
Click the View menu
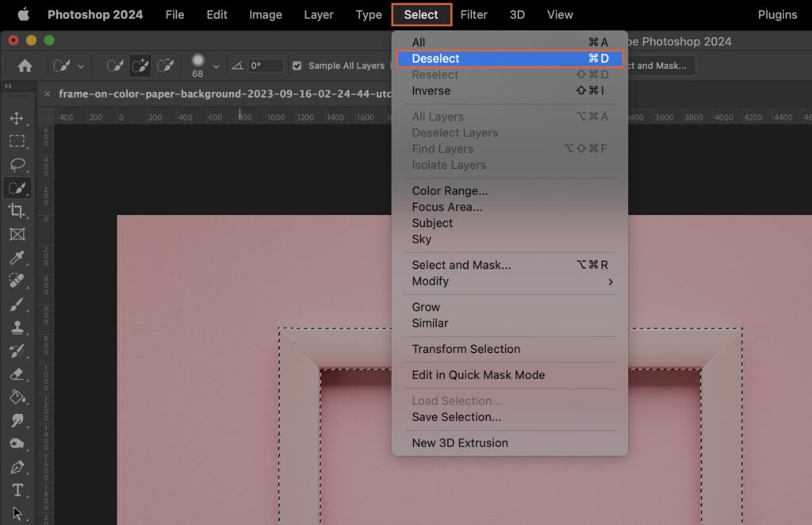559,14
